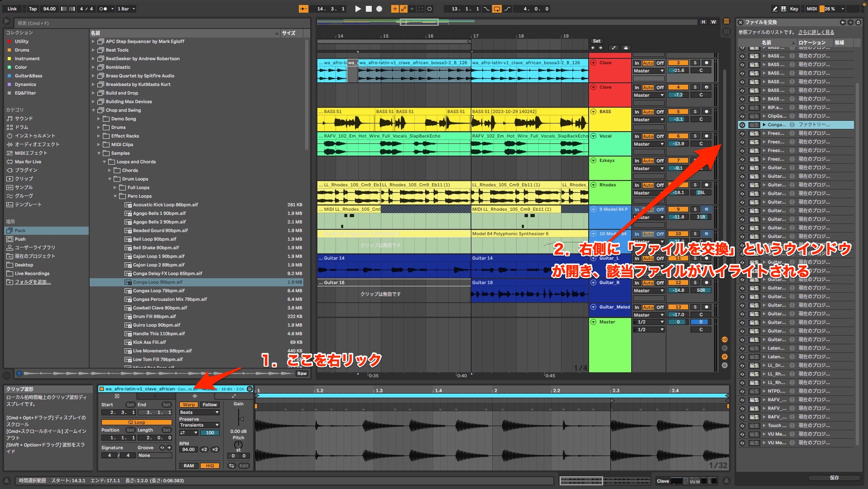Solo the BASS track
Image resolution: width=868 pixels, height=489 pixels.
[x=695, y=112]
